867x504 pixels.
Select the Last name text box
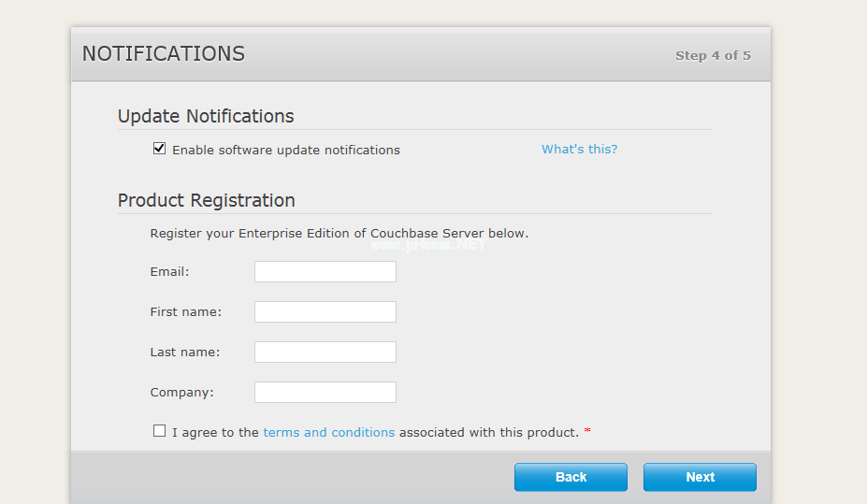325,353
